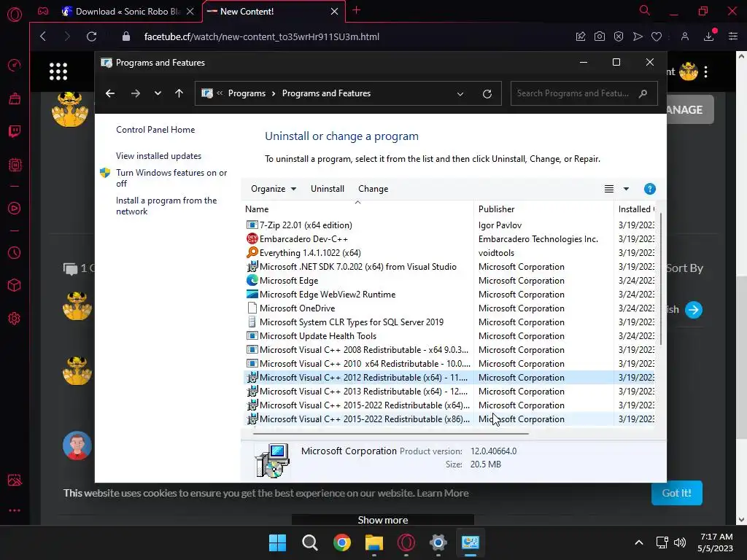Go back in Programs and Features window
The image size is (747, 560).
[110, 93]
